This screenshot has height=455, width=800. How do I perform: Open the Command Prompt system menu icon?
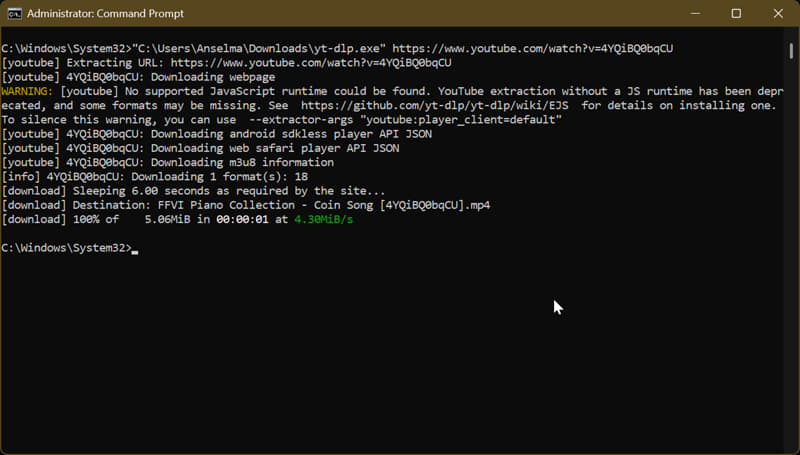13,14
